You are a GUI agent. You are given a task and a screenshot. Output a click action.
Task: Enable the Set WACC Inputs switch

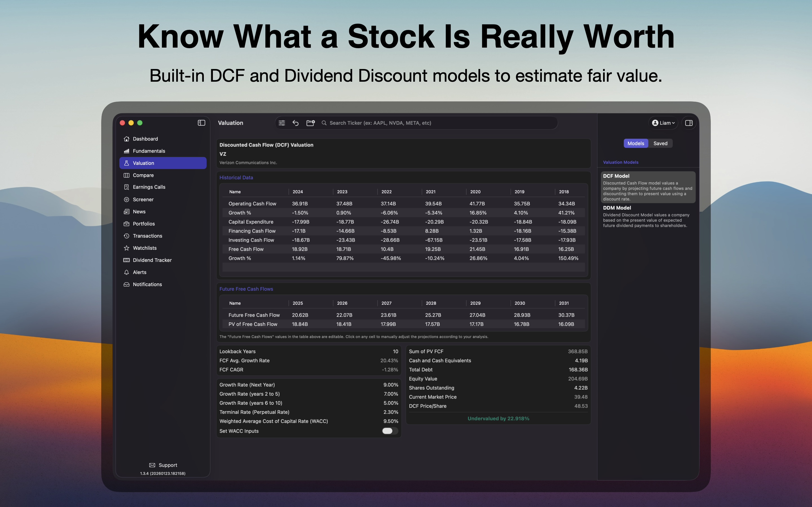pos(390,431)
